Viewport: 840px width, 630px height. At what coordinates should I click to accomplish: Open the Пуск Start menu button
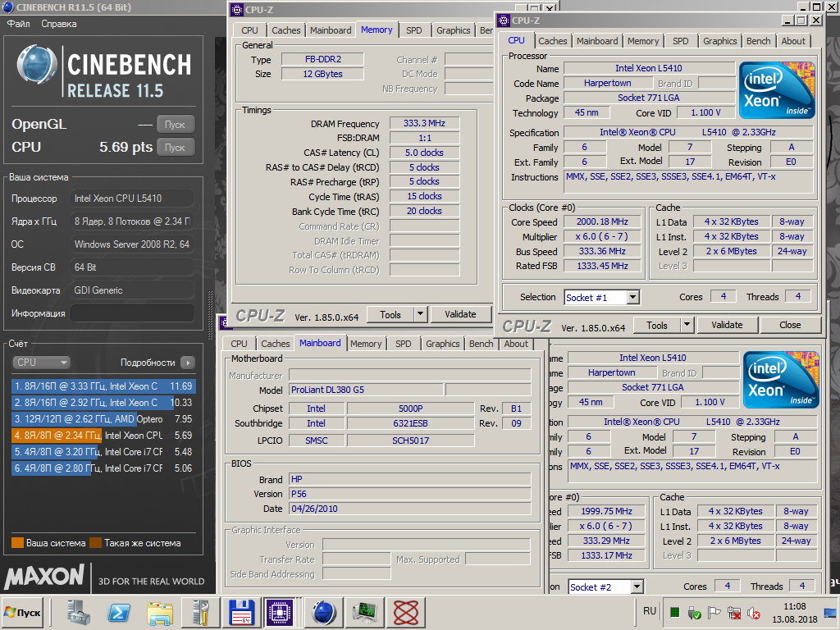click(22, 612)
